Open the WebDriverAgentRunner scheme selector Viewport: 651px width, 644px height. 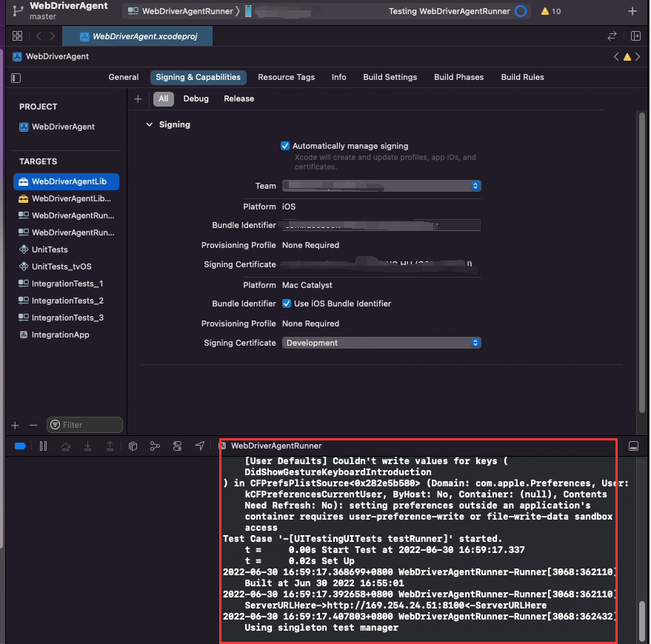(181, 11)
